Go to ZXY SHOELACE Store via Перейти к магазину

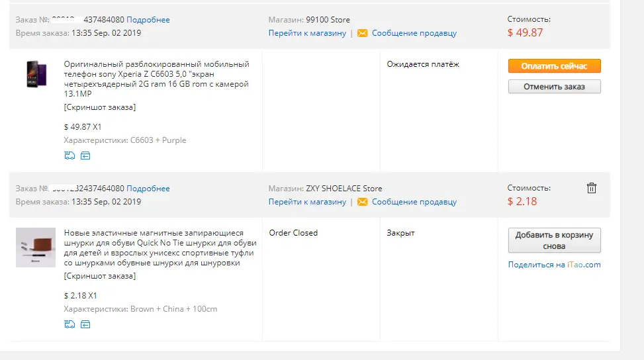(x=307, y=202)
